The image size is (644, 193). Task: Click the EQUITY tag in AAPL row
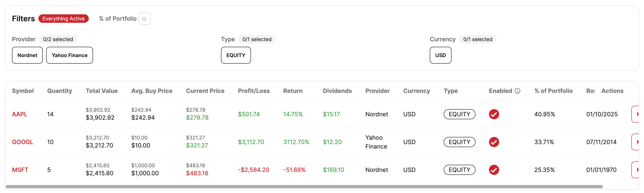(459, 114)
